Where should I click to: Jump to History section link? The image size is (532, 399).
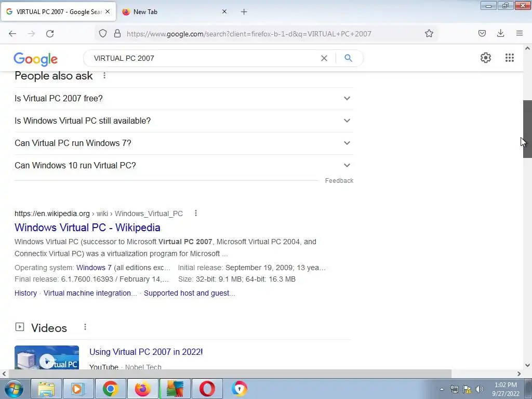pos(25,293)
